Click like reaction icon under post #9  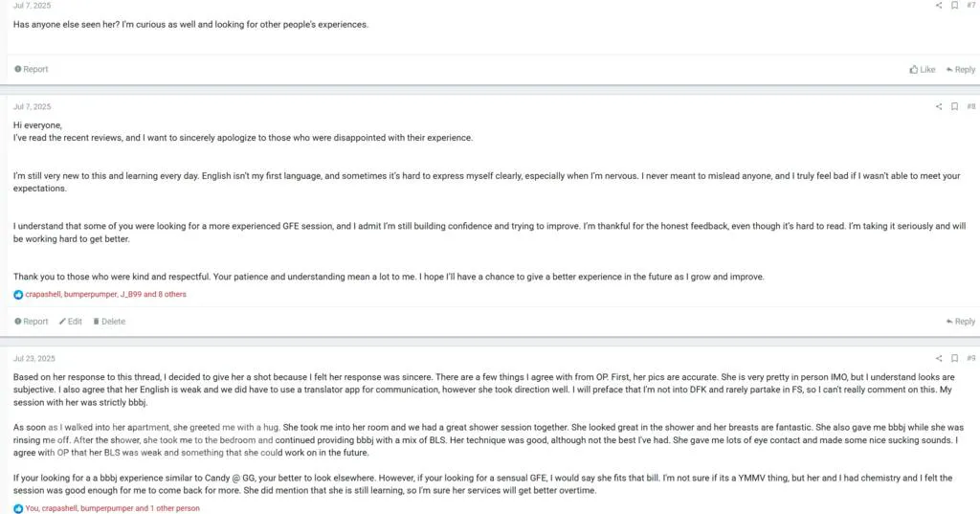pyautogui.click(x=18, y=508)
